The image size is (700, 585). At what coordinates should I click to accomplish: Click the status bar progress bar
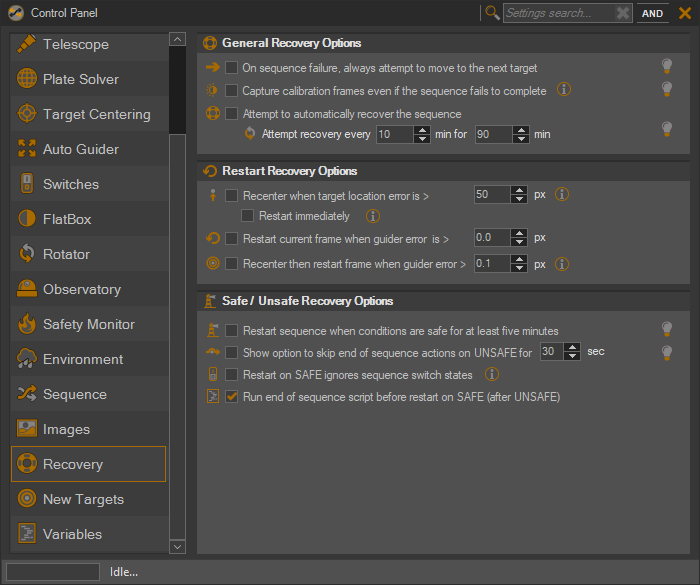point(53,572)
